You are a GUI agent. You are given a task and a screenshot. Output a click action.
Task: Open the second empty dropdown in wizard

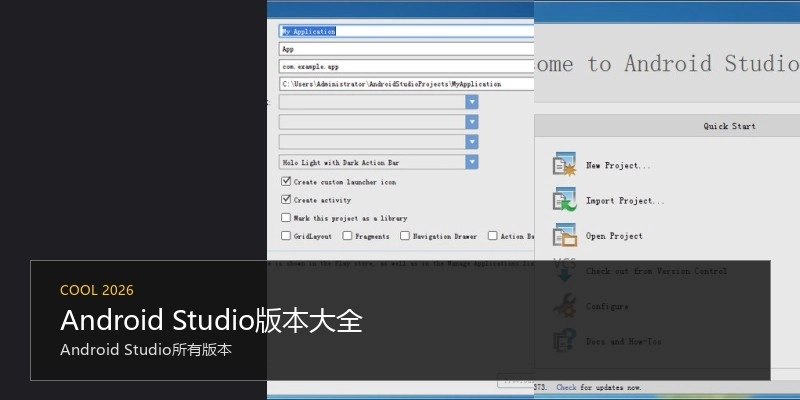pyautogui.click(x=378, y=122)
